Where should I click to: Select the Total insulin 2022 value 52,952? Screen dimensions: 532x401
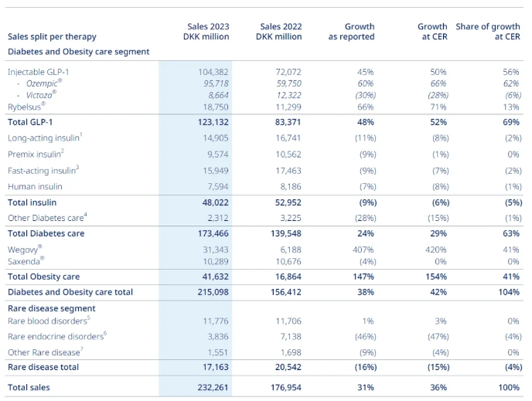click(x=288, y=202)
